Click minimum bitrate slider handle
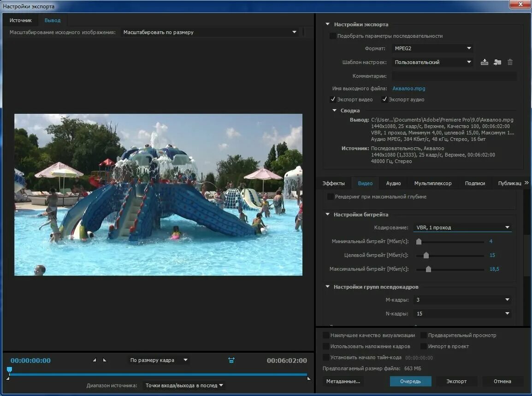Viewport: 532px width, 396px height. 419,241
